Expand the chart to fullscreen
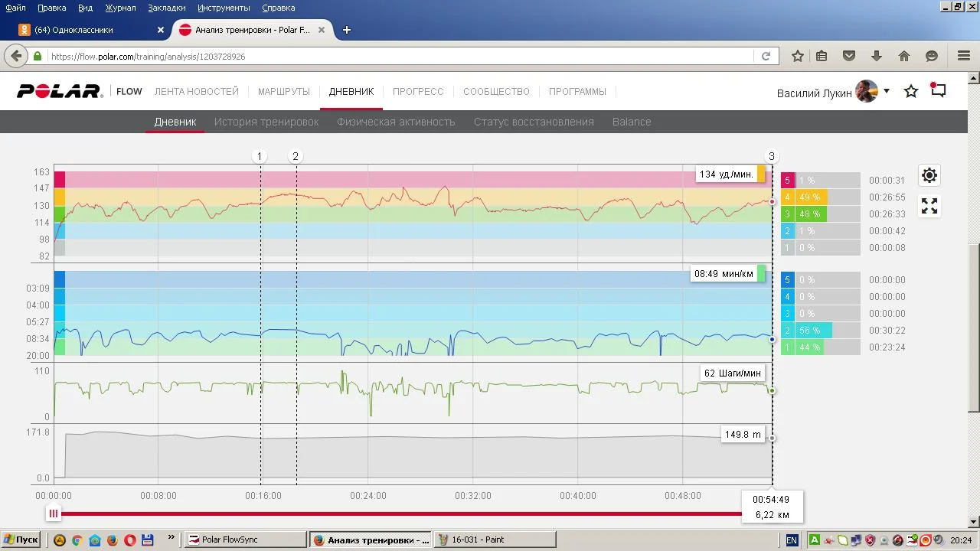Screen dimensions: 980x551 [929, 206]
